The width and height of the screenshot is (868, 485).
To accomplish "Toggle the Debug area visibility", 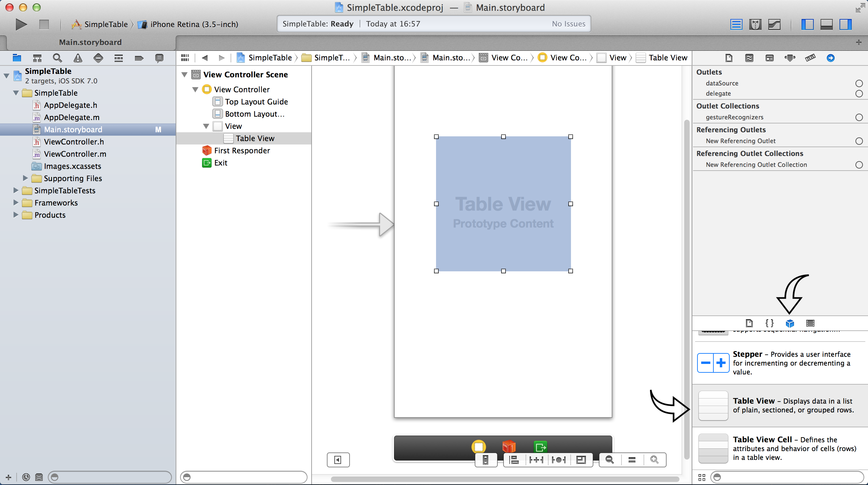I will point(826,24).
